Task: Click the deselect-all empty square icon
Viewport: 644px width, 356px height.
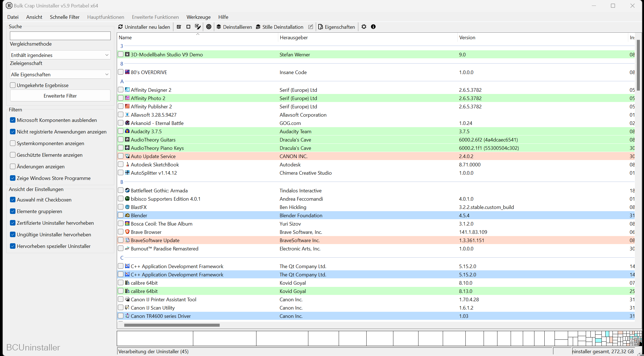Action: pos(188,27)
